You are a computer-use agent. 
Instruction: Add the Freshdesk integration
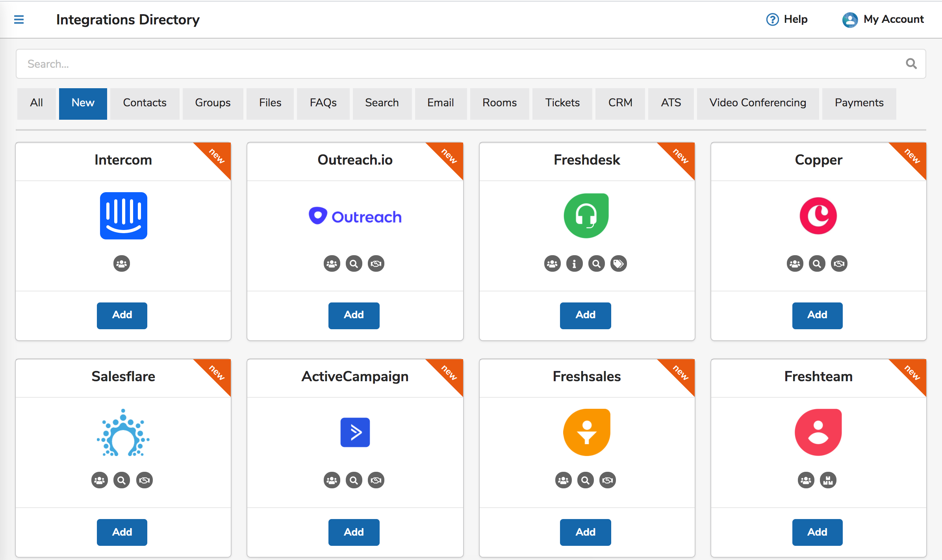[x=586, y=315]
